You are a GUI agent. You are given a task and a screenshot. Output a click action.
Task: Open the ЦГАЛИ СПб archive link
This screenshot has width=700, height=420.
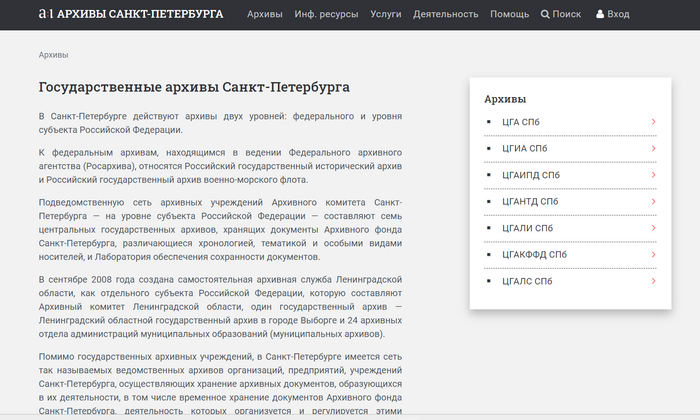coord(527,228)
